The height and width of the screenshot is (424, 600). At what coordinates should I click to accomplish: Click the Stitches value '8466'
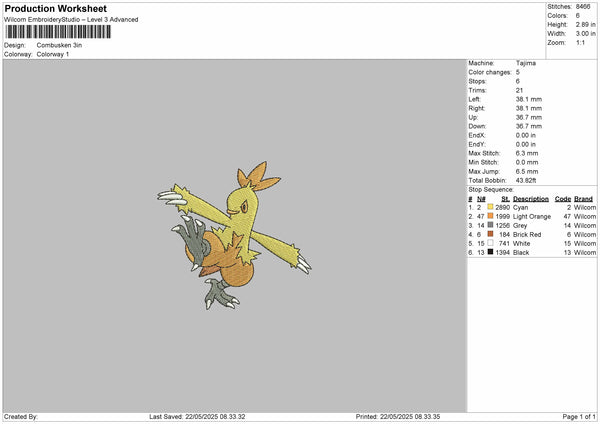tap(583, 7)
